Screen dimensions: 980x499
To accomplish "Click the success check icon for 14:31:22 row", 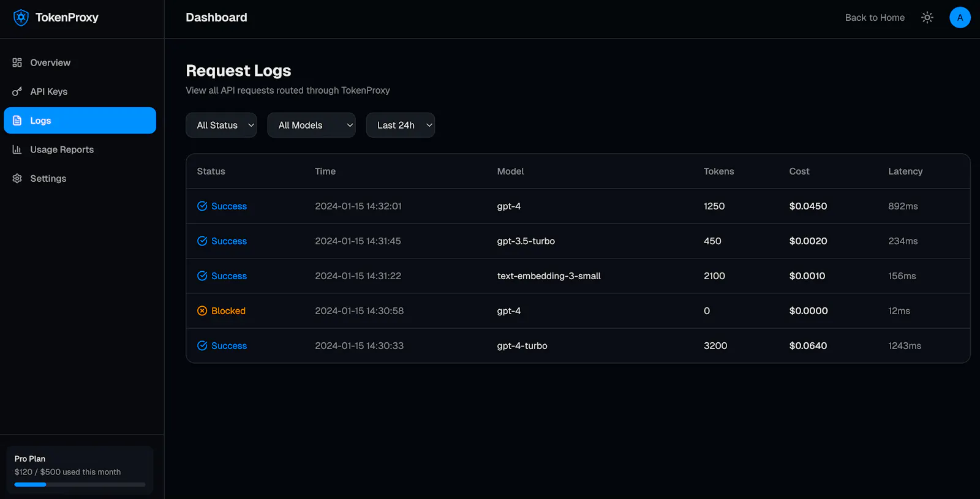I will point(202,276).
